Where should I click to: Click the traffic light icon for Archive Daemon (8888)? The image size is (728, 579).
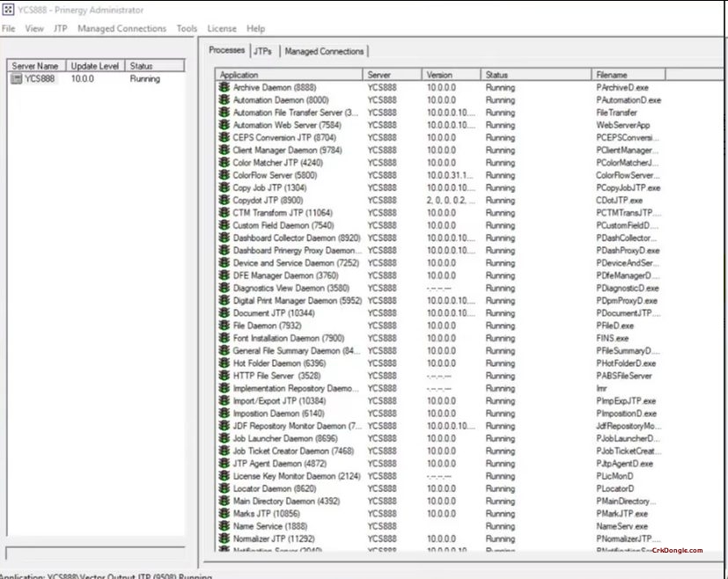224,87
